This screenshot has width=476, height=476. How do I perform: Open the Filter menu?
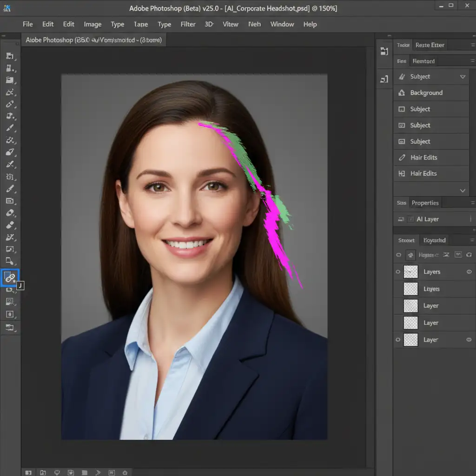188,24
